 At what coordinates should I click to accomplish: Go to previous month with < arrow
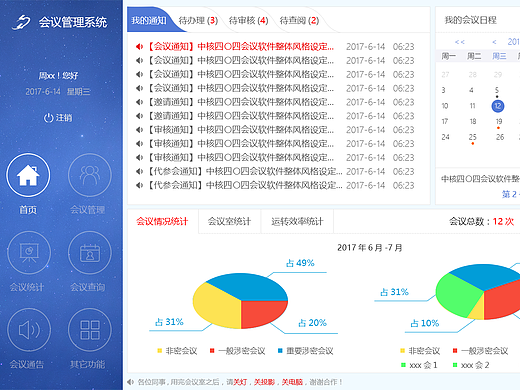[494, 42]
